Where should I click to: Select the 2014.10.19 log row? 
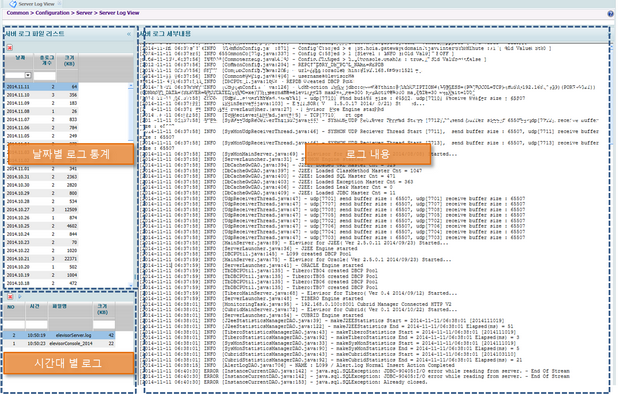(x=42, y=275)
